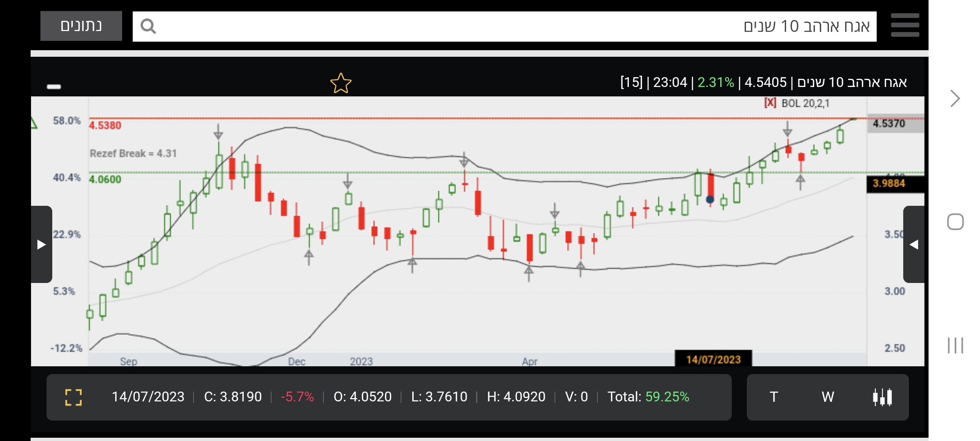Collapse chart with minus icon

click(54, 87)
